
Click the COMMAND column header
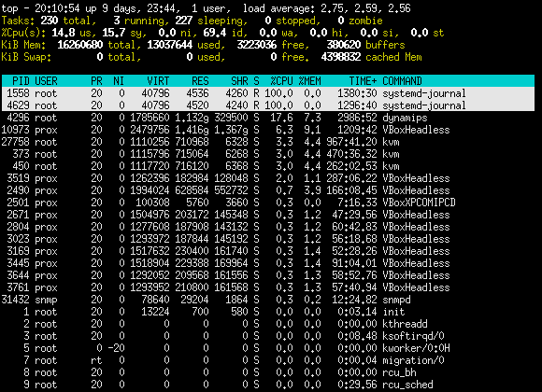tap(402, 81)
